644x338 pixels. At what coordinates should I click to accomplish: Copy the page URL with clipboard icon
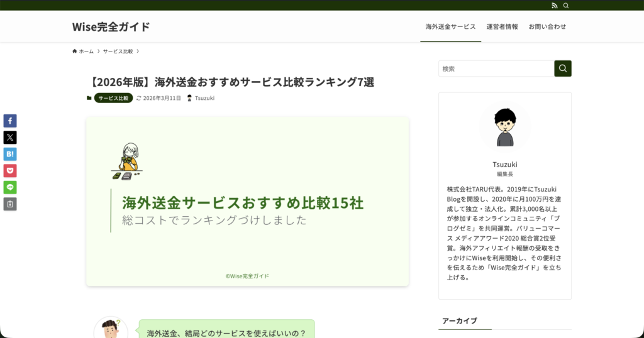(x=10, y=204)
